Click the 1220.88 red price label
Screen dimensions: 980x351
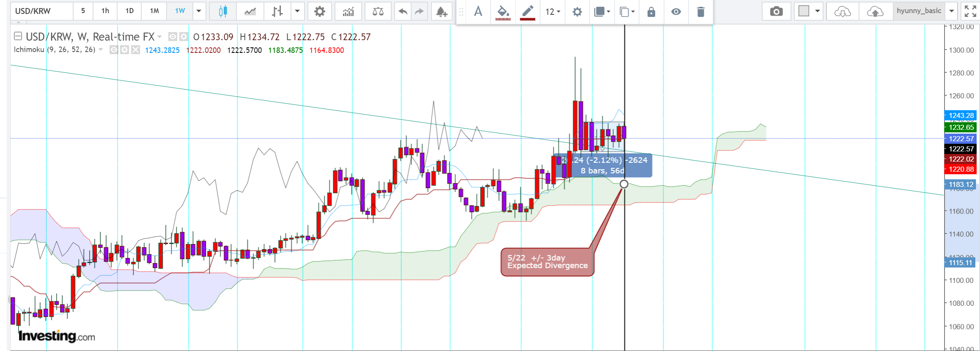click(960, 169)
